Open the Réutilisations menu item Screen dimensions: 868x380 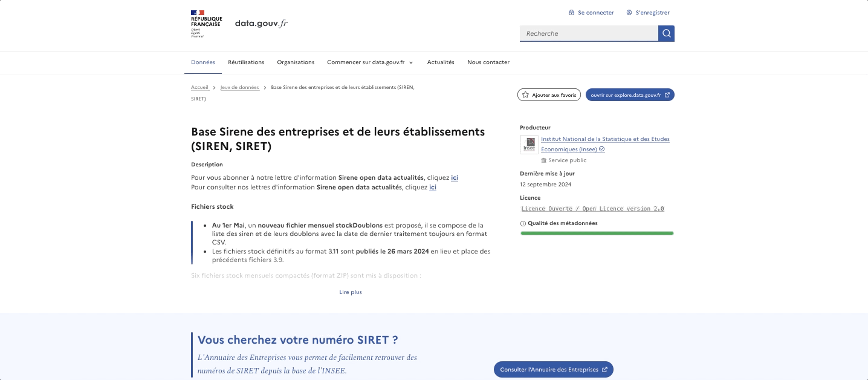point(246,62)
